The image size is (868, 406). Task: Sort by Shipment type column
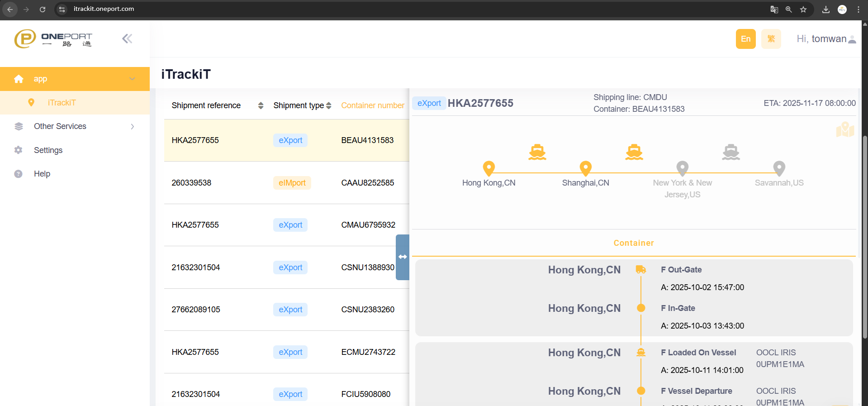pyautogui.click(x=328, y=105)
